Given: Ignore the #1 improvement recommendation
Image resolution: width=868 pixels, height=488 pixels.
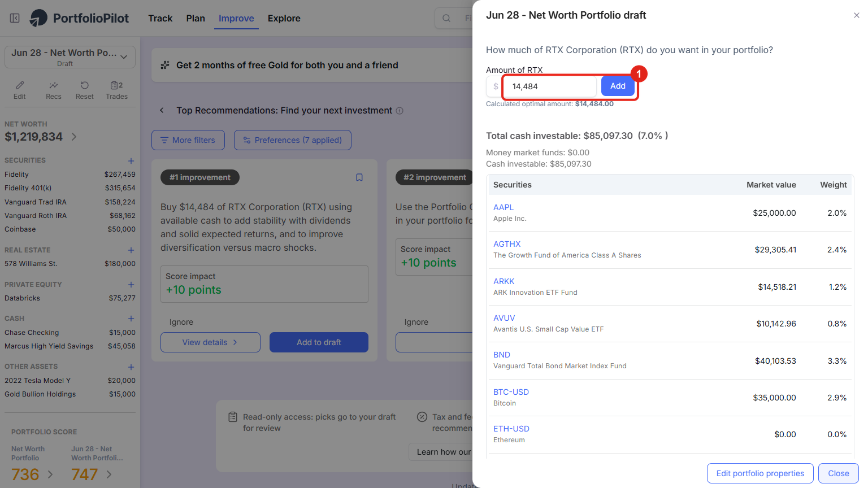Looking at the screenshot, I should pos(181,322).
